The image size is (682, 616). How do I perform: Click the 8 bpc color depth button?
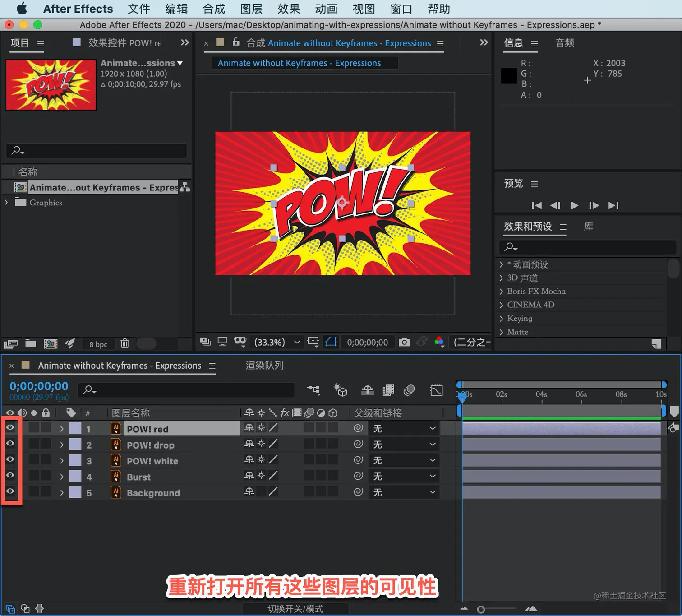click(98, 344)
